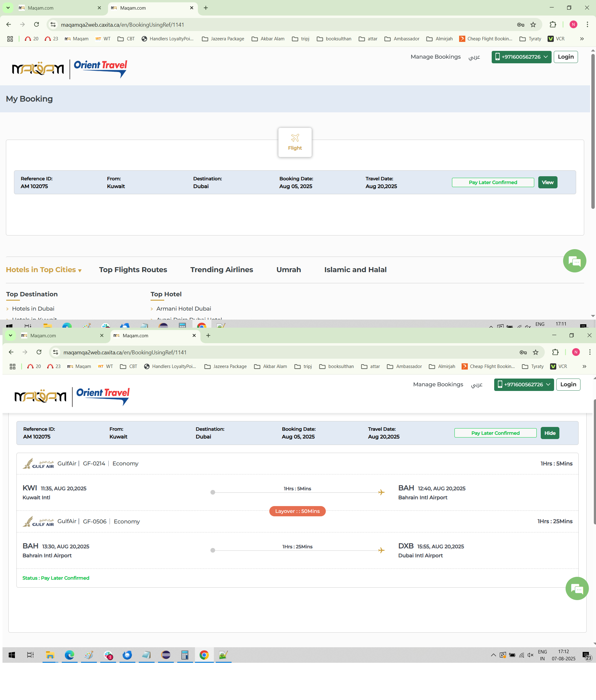
Task: Reload the booking page
Action: (x=37, y=25)
